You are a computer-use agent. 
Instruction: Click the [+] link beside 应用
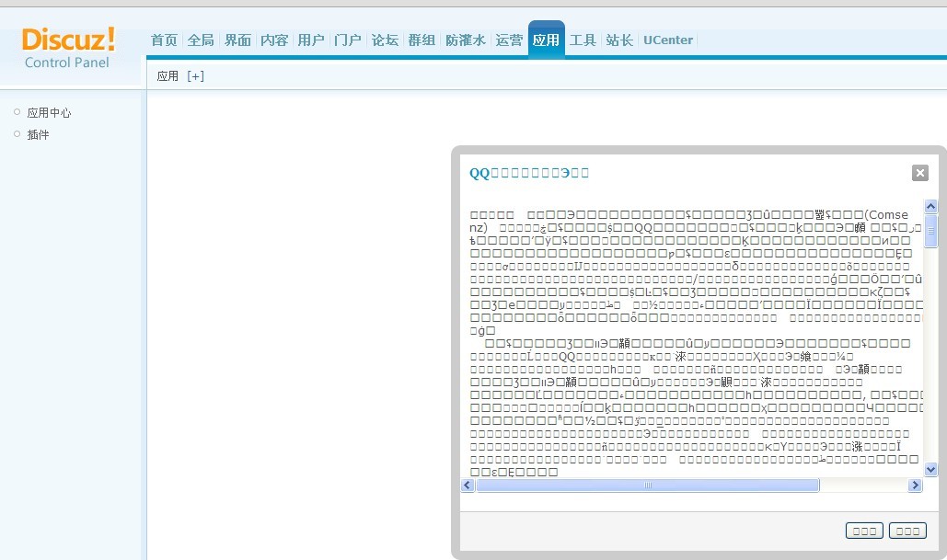(195, 76)
